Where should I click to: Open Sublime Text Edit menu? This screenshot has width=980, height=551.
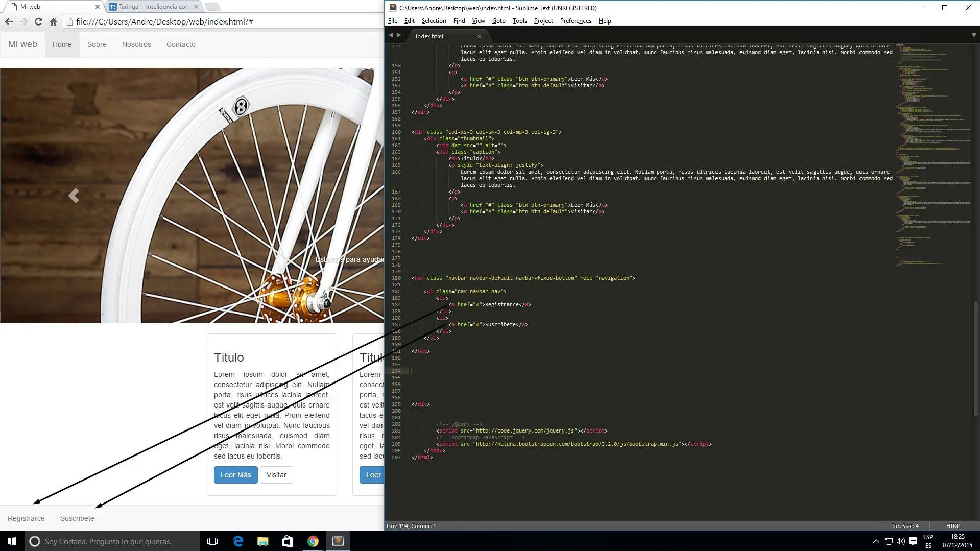click(410, 21)
